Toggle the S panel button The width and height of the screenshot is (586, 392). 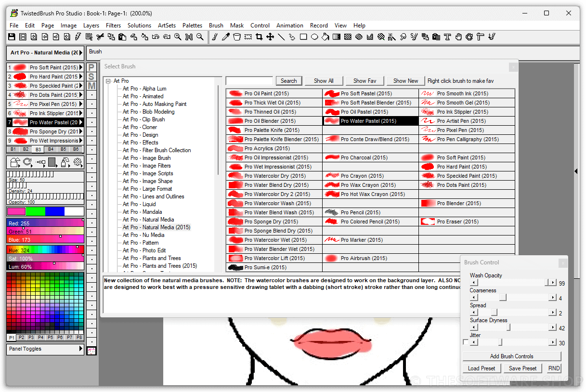click(91, 77)
